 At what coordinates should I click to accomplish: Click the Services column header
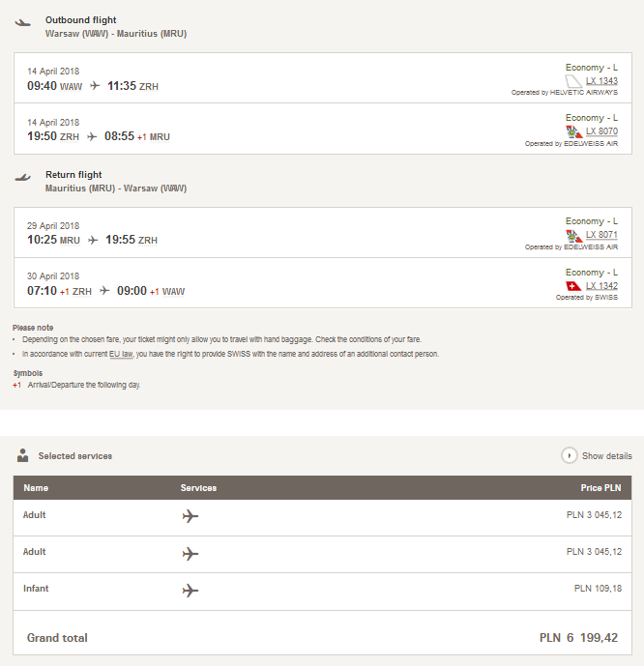coord(198,488)
